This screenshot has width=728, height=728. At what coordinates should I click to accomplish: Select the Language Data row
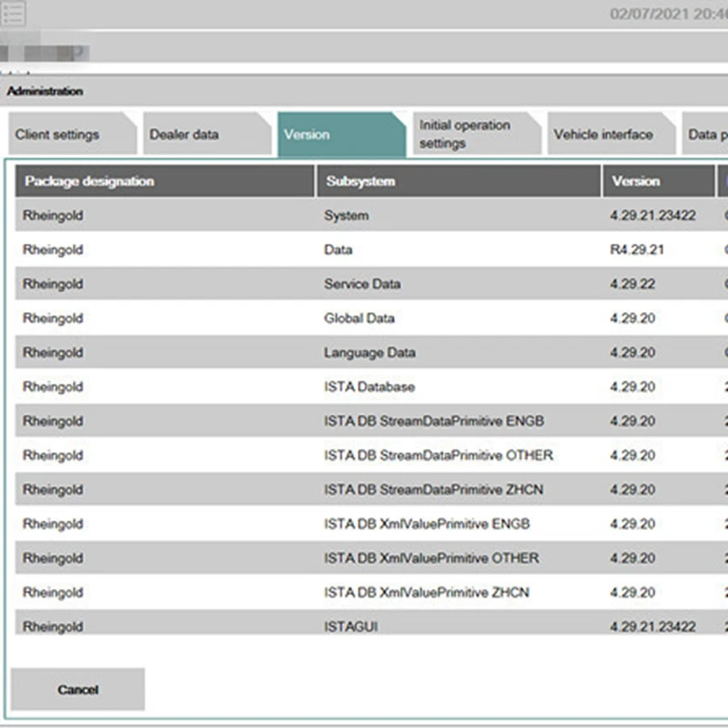pos(371,352)
